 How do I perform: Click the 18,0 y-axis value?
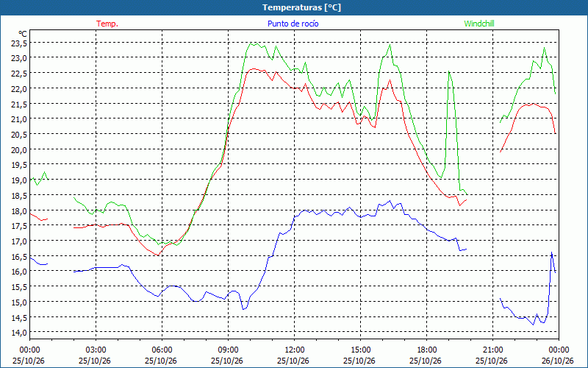pos(19,210)
